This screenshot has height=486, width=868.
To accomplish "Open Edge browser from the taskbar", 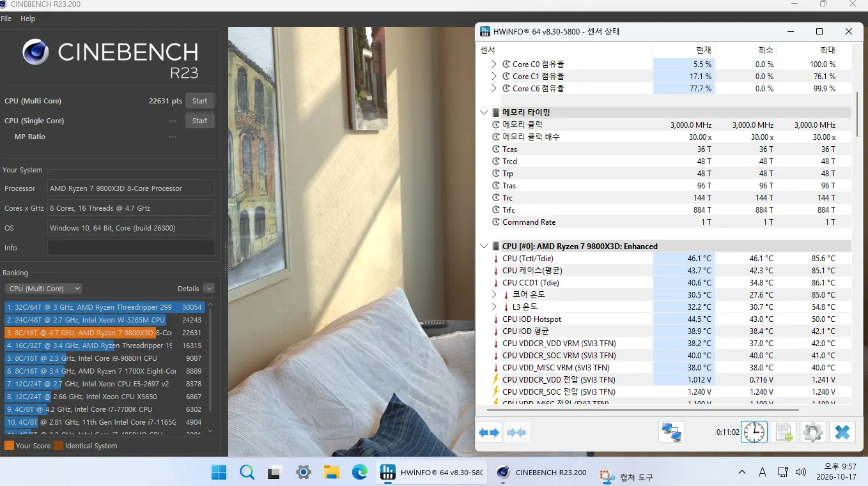I will pos(360,473).
